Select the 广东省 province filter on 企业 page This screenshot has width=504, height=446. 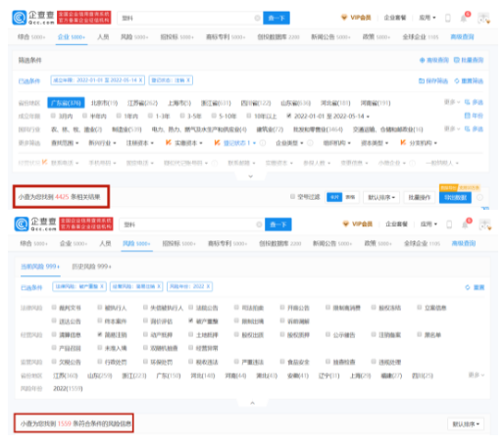point(66,103)
